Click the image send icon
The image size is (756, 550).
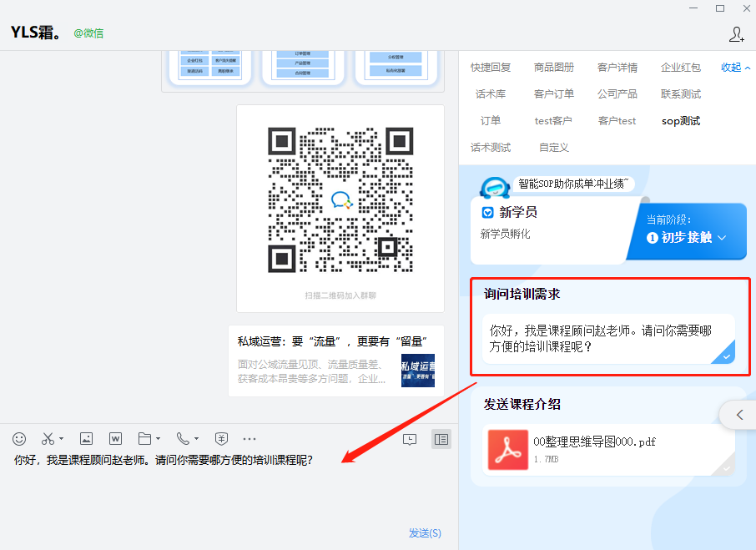coord(86,438)
